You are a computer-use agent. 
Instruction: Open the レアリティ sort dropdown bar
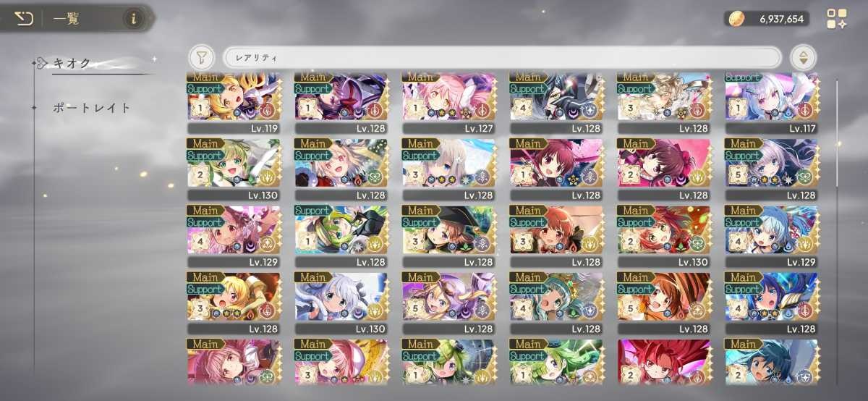pos(502,57)
